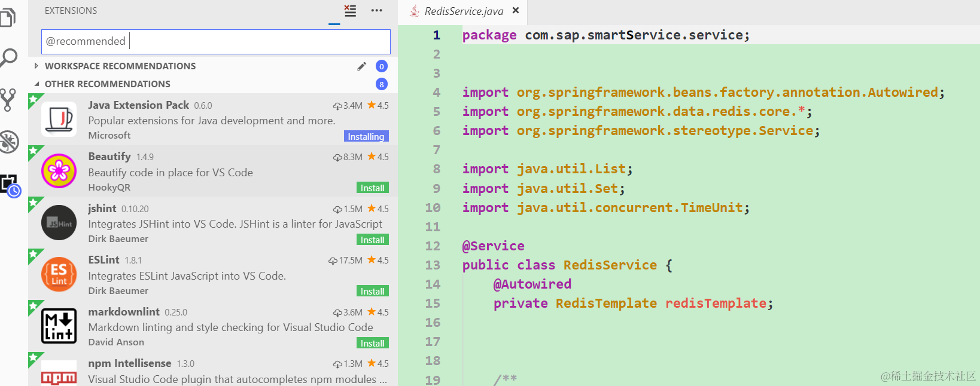Click the ESLint extension icon

click(x=59, y=274)
